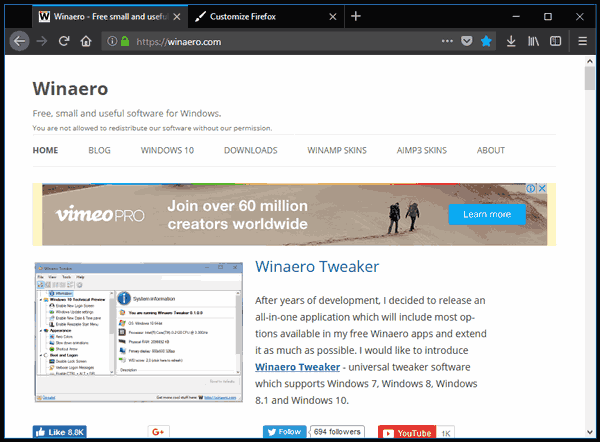The image size is (600, 442).
Task: Click the YouTube subscribe button
Action: 407,433
